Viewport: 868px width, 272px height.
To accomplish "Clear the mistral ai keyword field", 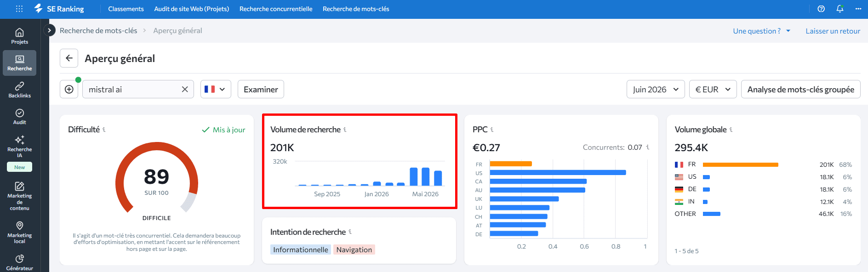I will (x=185, y=89).
